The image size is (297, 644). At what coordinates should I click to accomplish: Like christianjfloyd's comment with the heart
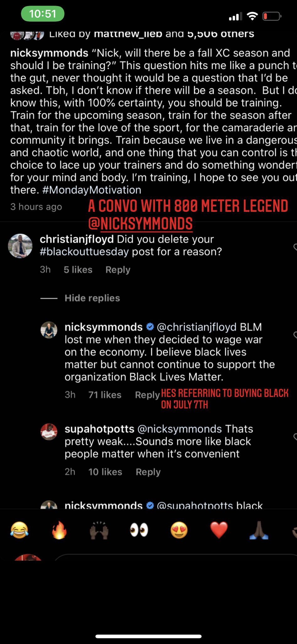pos(295,247)
